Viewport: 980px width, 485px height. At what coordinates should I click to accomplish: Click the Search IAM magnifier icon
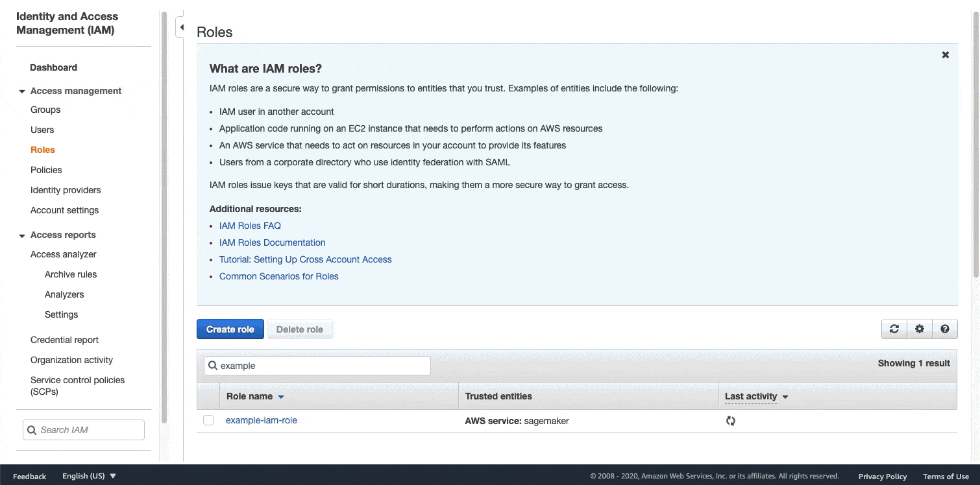pyautogui.click(x=33, y=429)
